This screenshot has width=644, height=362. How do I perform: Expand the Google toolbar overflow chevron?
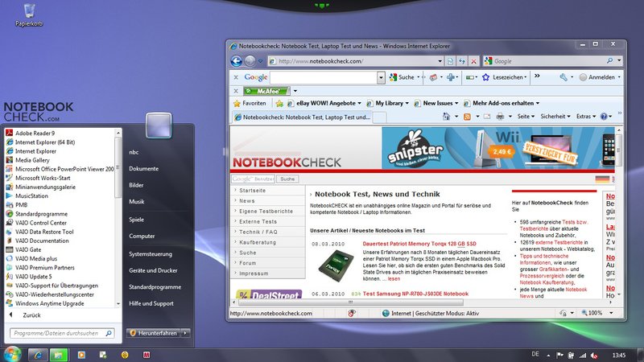point(537,76)
